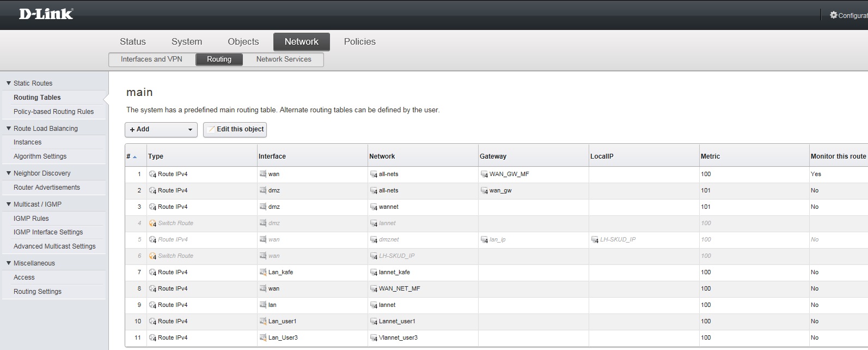868x350 pixels.
Task: Open Policy-based Routing Rules
Action: (x=53, y=112)
